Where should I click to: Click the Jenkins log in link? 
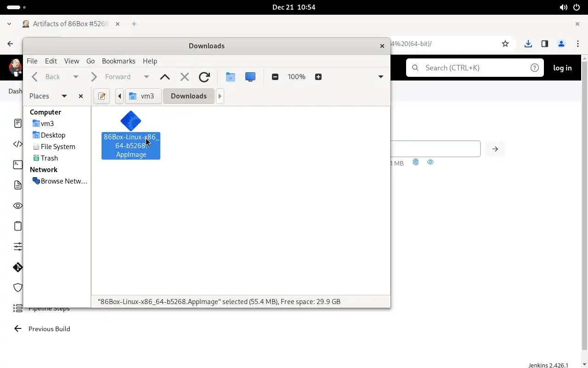click(562, 68)
